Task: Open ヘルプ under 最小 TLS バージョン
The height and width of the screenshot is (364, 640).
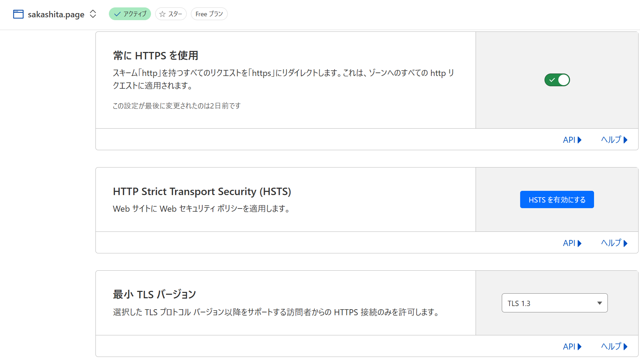Action: [614, 347]
